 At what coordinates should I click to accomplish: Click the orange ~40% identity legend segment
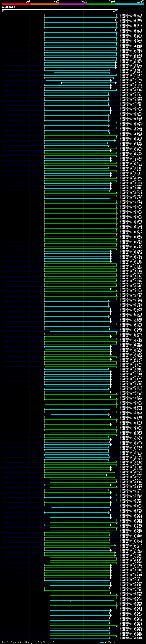tap(45, 4)
